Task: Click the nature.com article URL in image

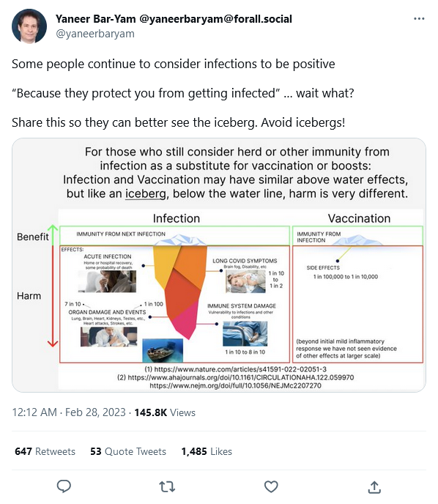Action: pos(235,369)
